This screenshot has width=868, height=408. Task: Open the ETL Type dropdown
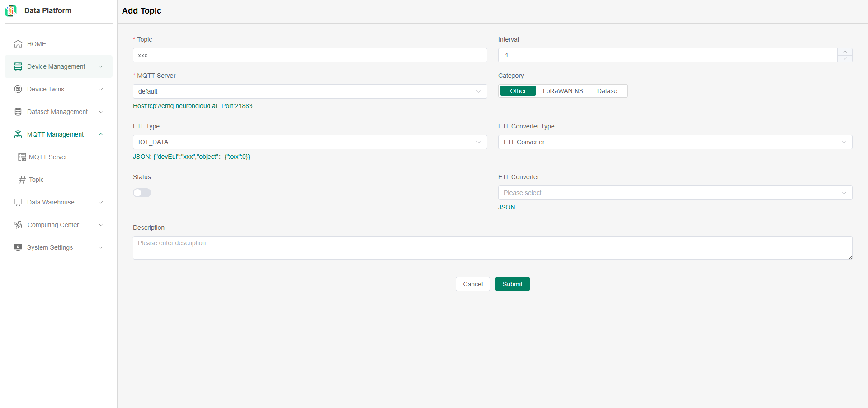pos(310,142)
